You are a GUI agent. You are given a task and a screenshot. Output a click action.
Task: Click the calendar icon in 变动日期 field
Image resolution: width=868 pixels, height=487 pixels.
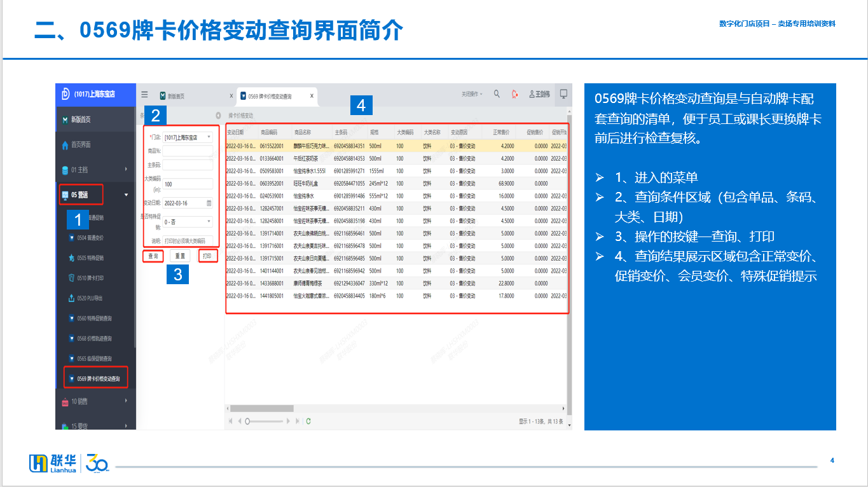tap(209, 203)
